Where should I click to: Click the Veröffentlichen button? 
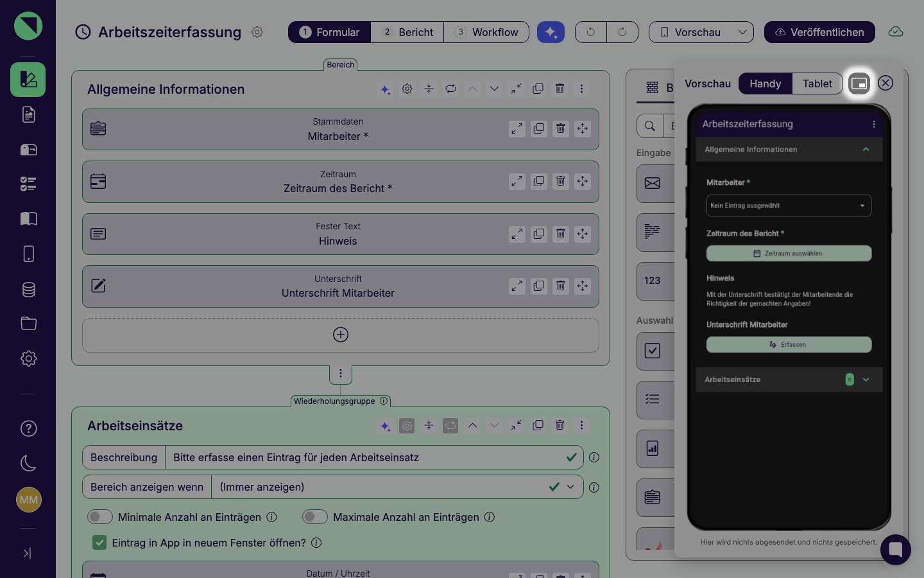coord(819,32)
